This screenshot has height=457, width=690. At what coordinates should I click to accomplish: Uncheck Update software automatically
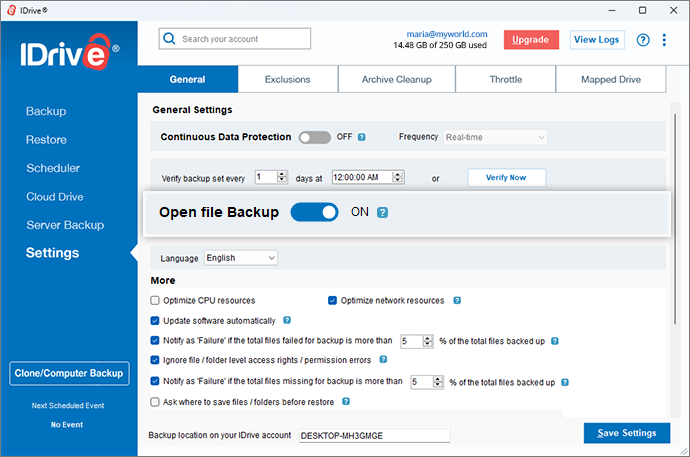[x=155, y=321]
